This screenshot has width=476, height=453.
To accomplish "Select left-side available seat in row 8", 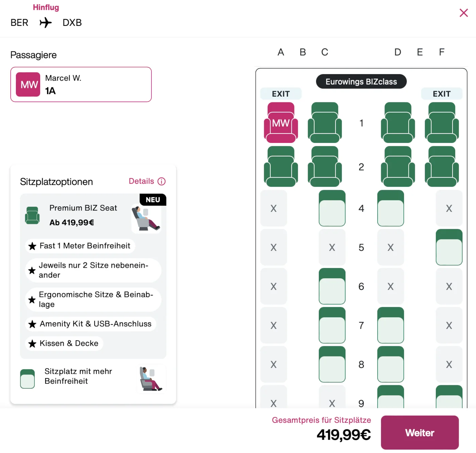I will click(x=332, y=365).
